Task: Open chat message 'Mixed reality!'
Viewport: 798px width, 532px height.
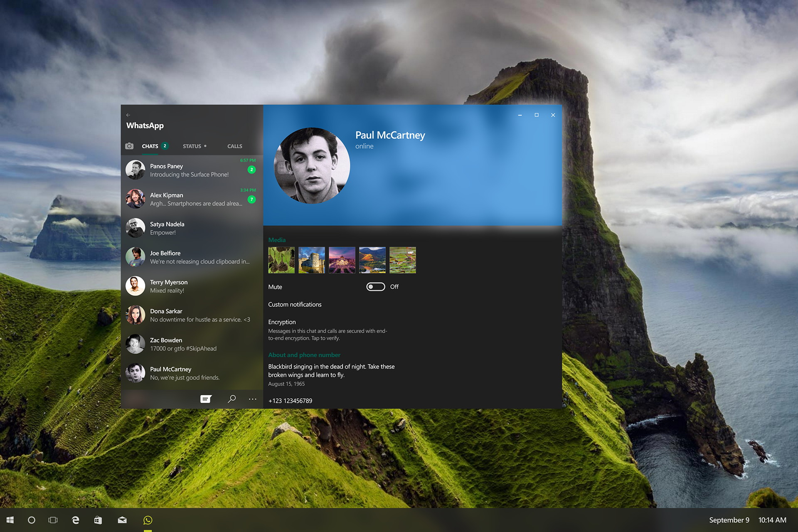Action: (167, 291)
